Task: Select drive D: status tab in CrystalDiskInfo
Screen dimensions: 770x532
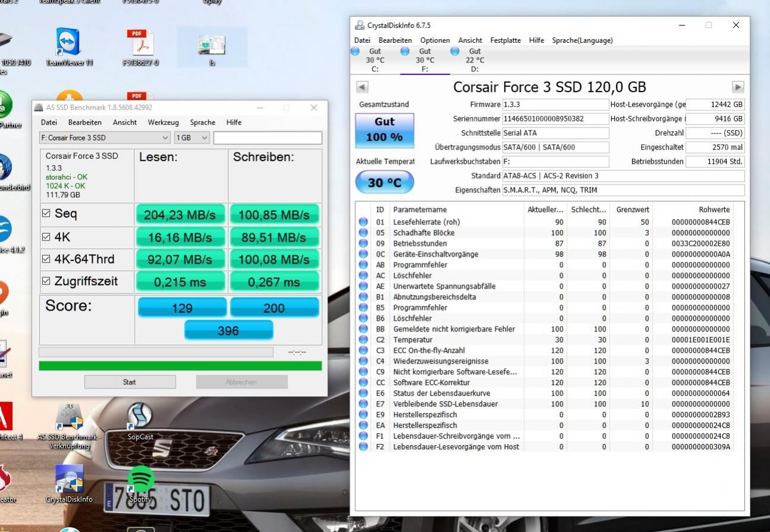Action: (475, 60)
